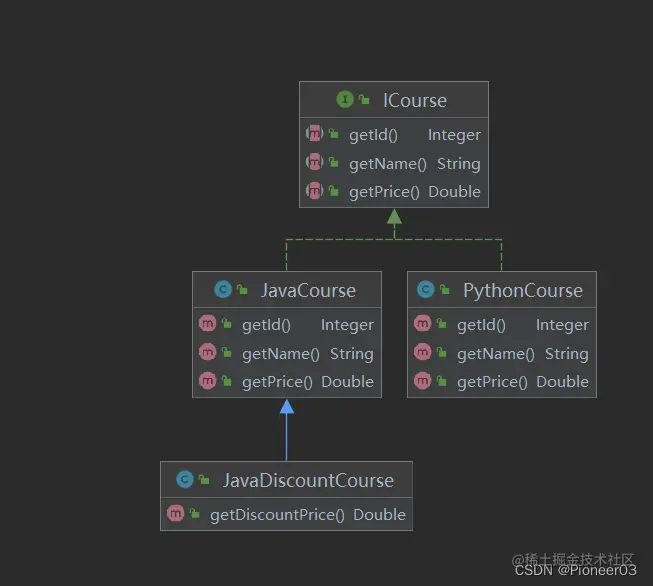Select getName() in the PythonCourse node
Viewport: 653px width, 586px height.
coord(496,354)
